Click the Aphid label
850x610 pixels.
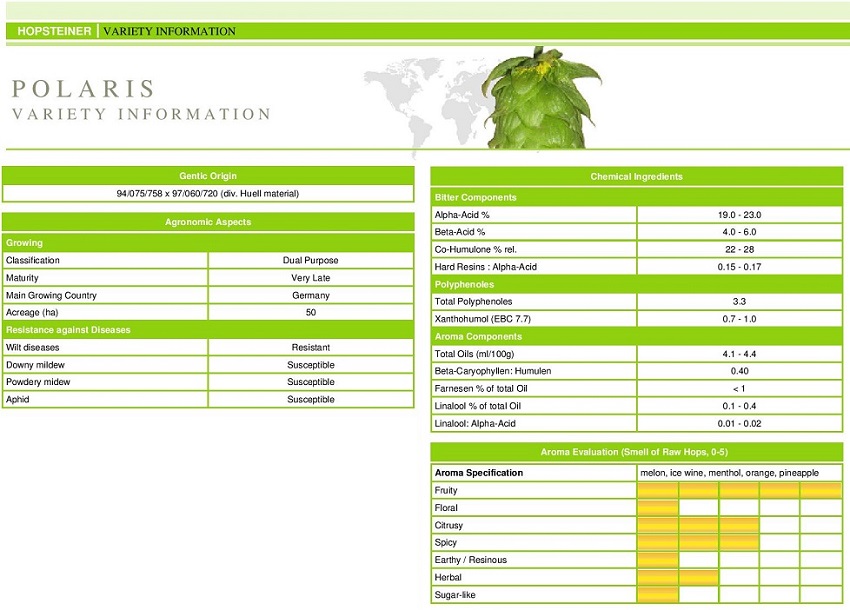click(x=17, y=399)
